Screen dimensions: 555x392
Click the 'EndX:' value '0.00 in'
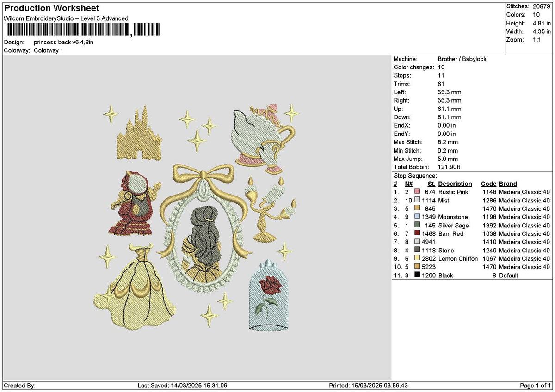(447, 126)
